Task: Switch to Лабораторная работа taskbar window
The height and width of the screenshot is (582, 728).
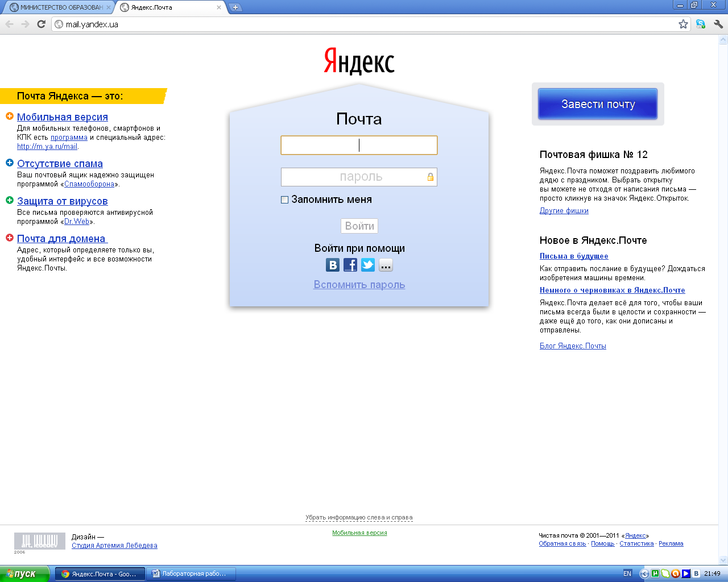Action: click(191, 573)
